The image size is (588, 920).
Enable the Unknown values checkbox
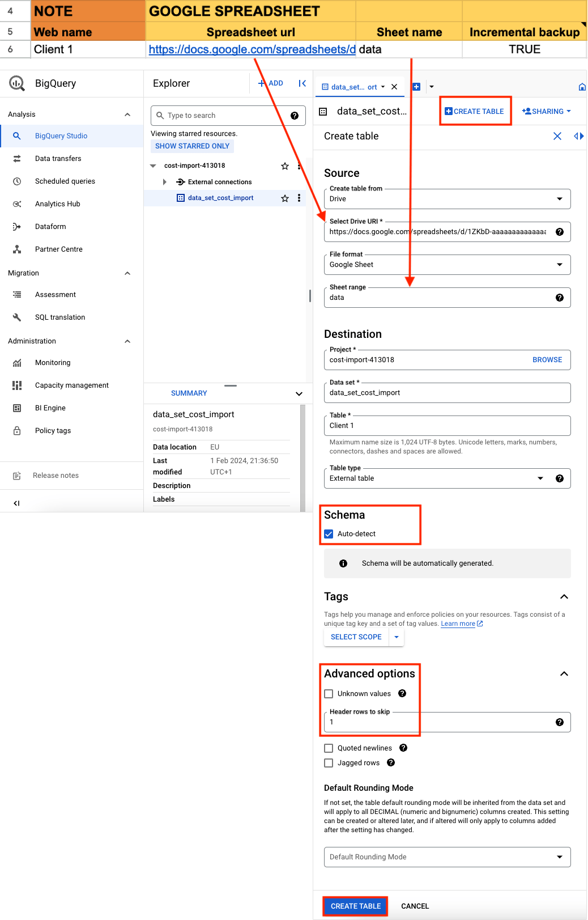click(329, 694)
